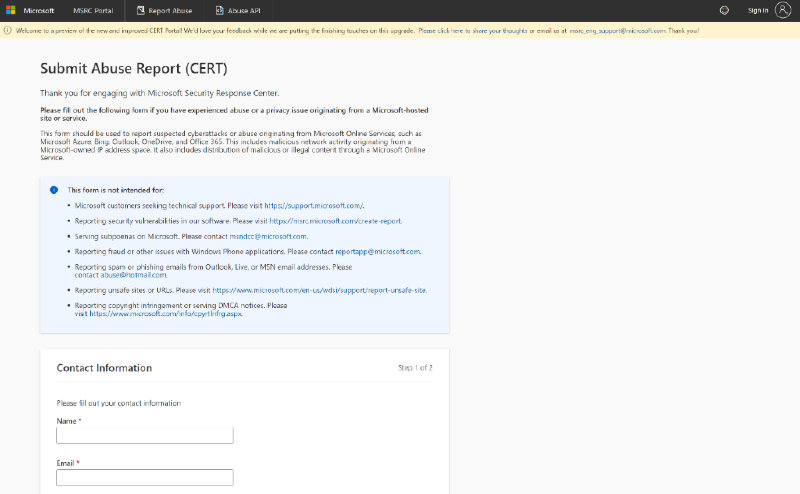Click the Report Abuse icon
Image resolution: width=800 pixels, height=494 pixels.
click(x=141, y=10)
